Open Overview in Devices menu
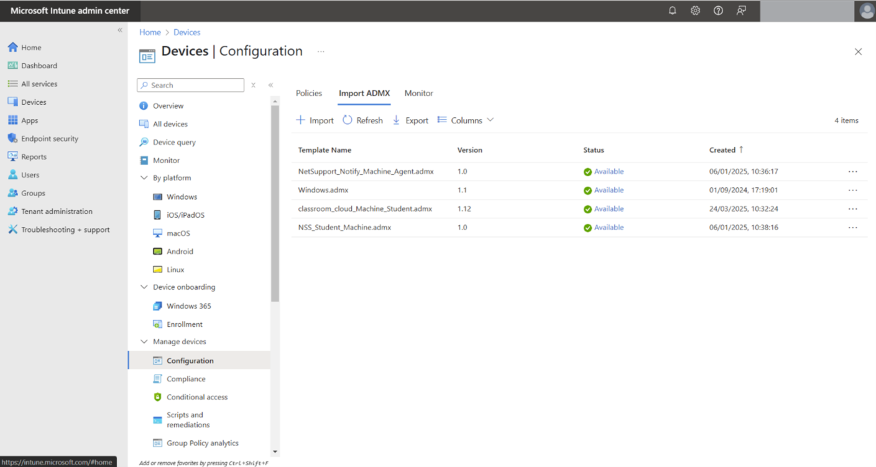The width and height of the screenshot is (876, 467). click(168, 106)
